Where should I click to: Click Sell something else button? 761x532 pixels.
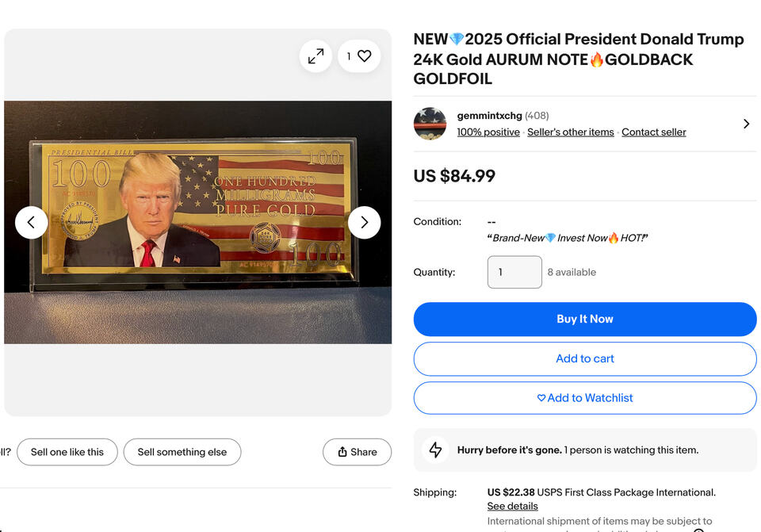pos(182,452)
